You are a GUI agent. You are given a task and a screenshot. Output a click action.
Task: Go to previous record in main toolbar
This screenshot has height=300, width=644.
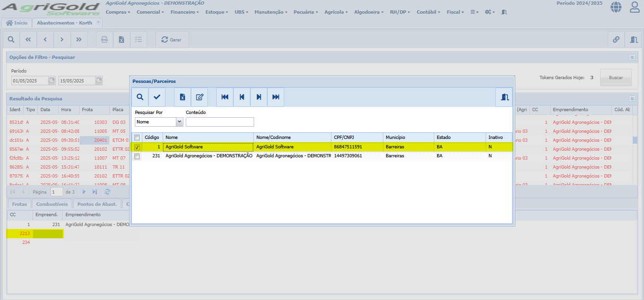point(45,40)
